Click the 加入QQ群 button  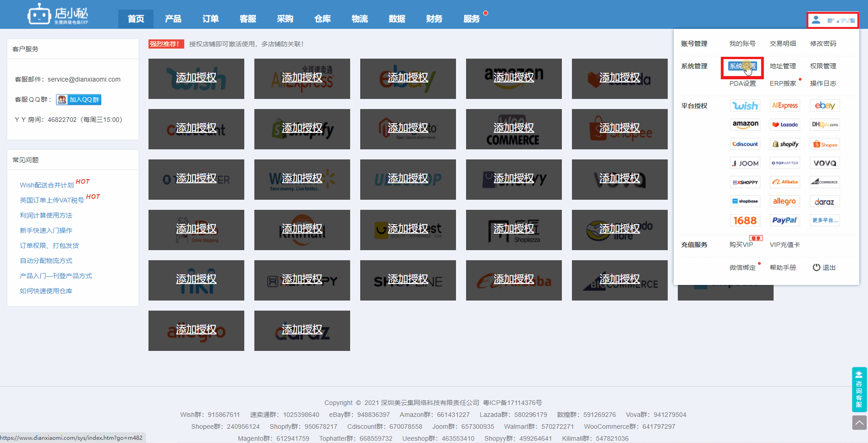click(78, 99)
